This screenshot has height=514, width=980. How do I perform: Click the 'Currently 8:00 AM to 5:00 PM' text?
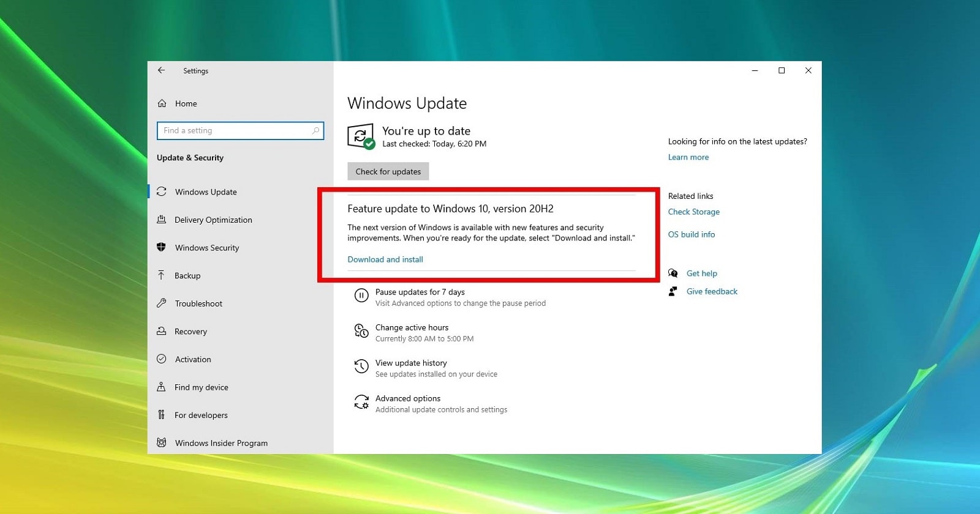click(424, 338)
